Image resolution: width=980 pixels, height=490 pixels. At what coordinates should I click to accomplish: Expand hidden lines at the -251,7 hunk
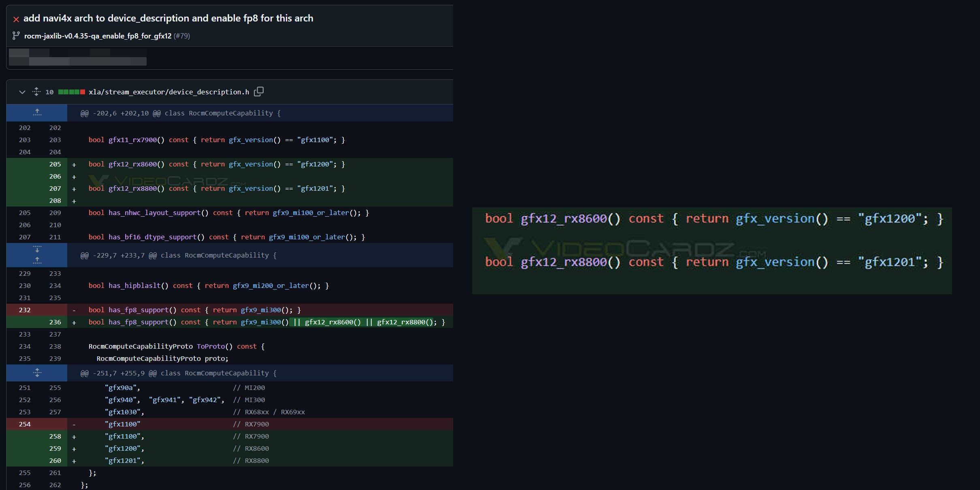37,373
